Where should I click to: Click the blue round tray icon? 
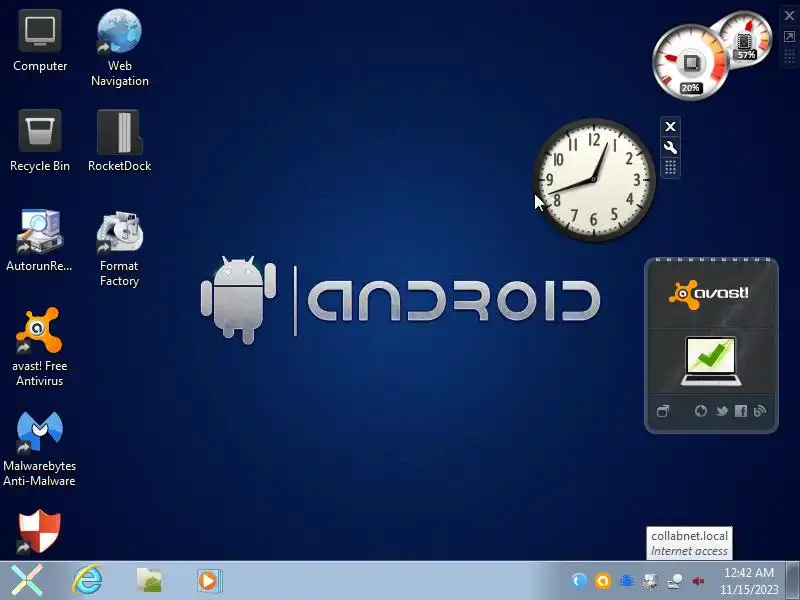(x=579, y=581)
